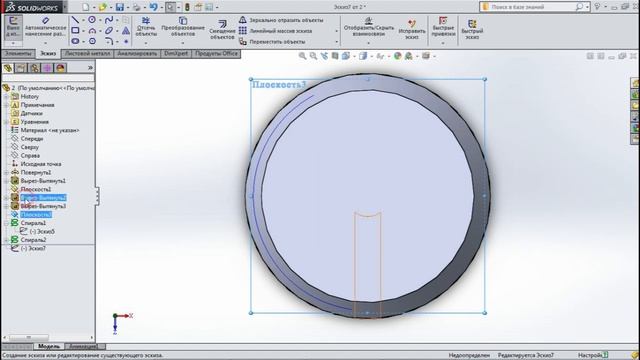Switch to the Элементы tab
Image resolution: width=640 pixels, height=360 pixels.
click(x=18, y=54)
